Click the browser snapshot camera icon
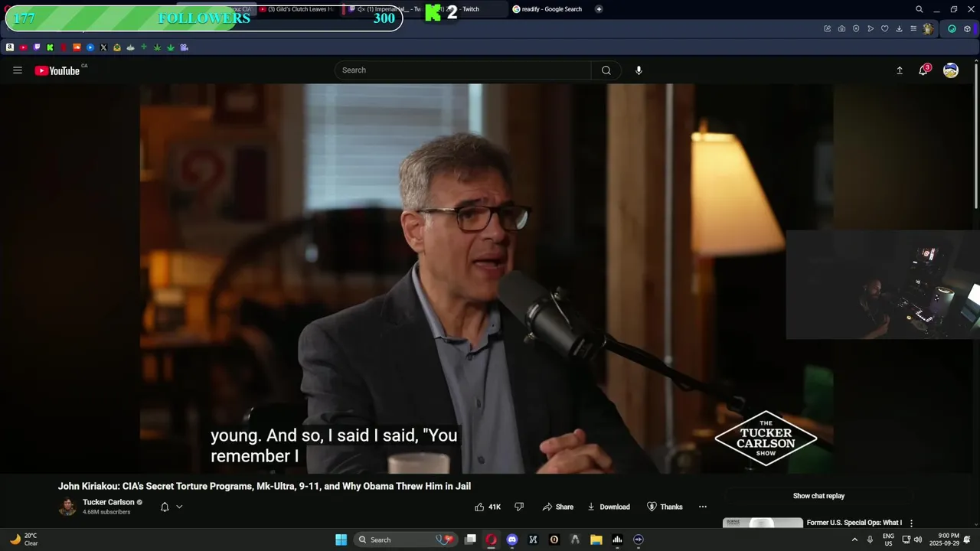The image size is (980, 551). point(841,28)
